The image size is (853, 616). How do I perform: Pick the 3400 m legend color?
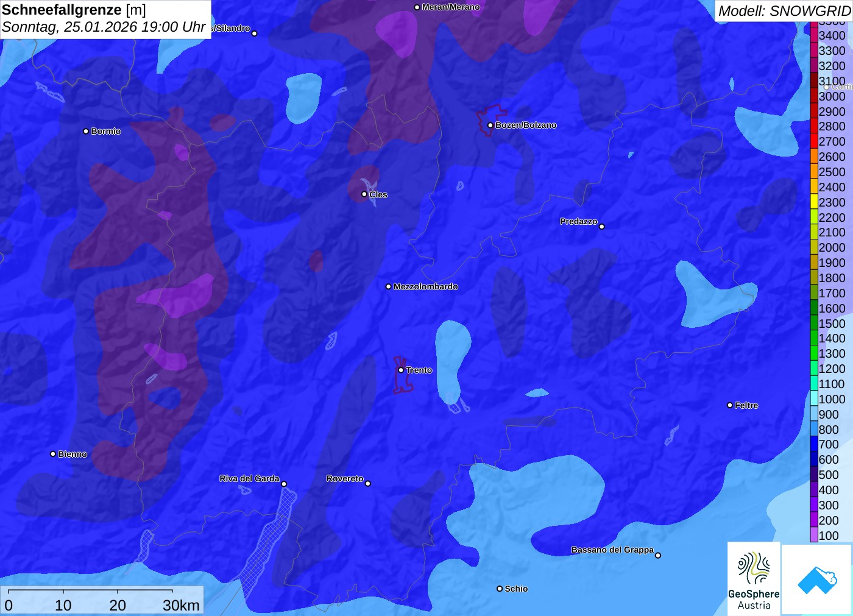pos(814,35)
